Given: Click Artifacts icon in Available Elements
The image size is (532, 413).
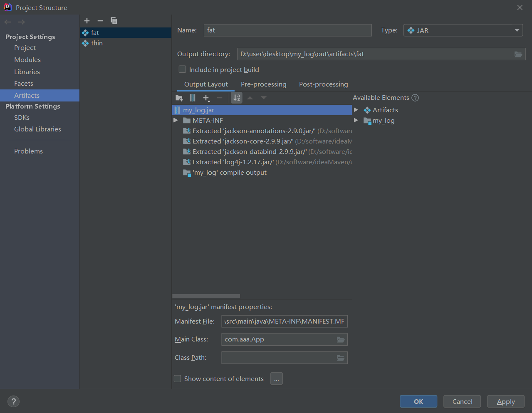Looking at the screenshot, I should [x=367, y=110].
